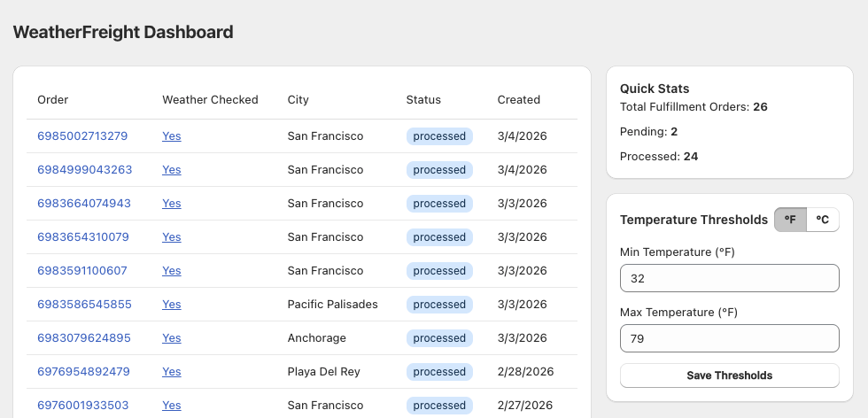The image size is (868, 418).
Task: Click processed status badge for order 6984999043263
Action: [439, 170]
